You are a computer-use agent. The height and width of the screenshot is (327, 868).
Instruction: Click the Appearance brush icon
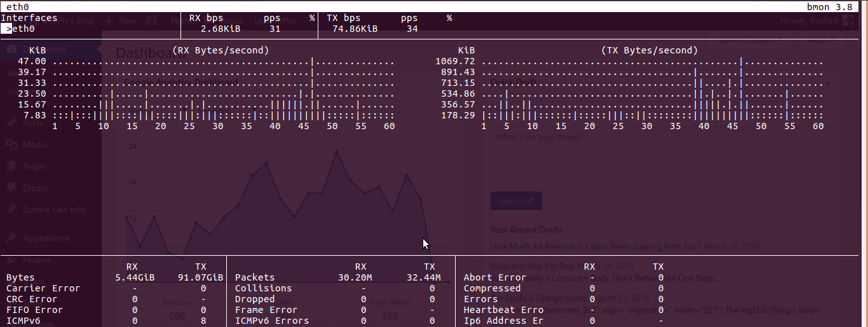tap(11, 238)
